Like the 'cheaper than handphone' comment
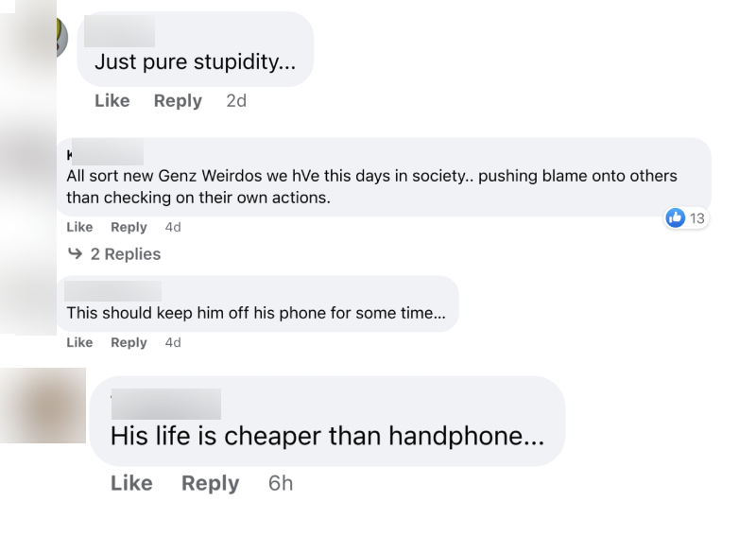Image resolution: width=756 pixels, height=536 pixels. pos(131,483)
